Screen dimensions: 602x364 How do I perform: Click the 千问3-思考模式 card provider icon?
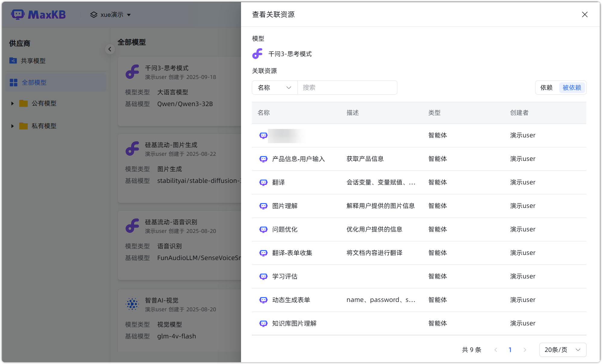tap(132, 72)
